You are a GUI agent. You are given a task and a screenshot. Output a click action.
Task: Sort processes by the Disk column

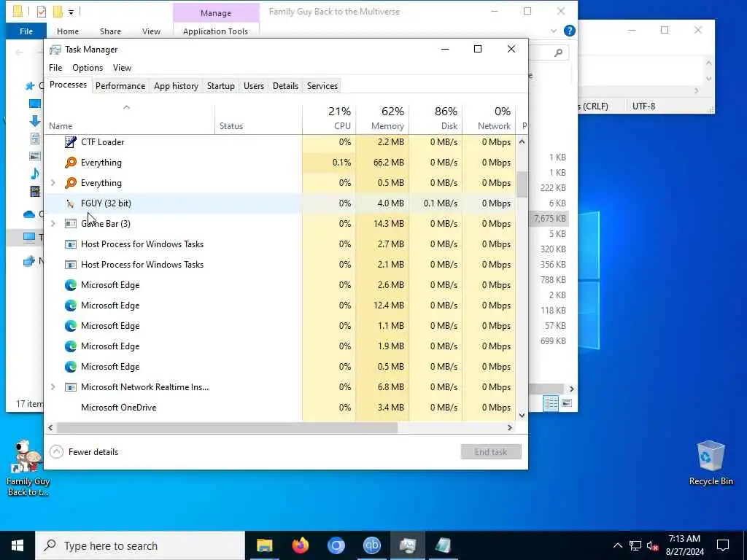(x=436, y=119)
